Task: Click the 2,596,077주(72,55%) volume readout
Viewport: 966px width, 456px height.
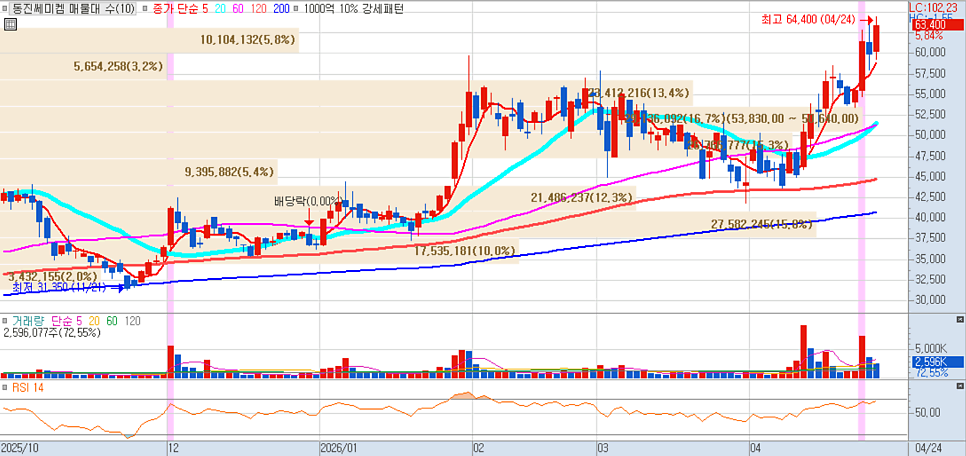Action: pyautogui.click(x=52, y=333)
